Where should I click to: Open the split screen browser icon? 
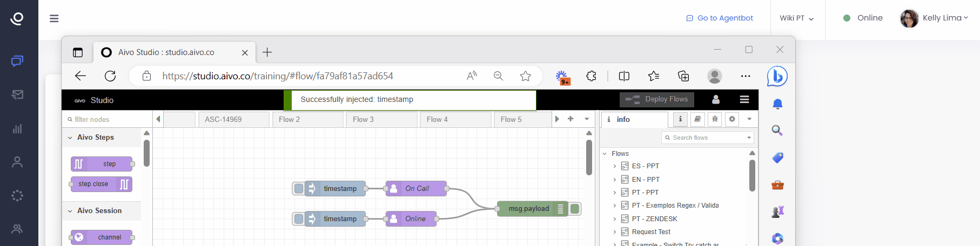pos(624,76)
